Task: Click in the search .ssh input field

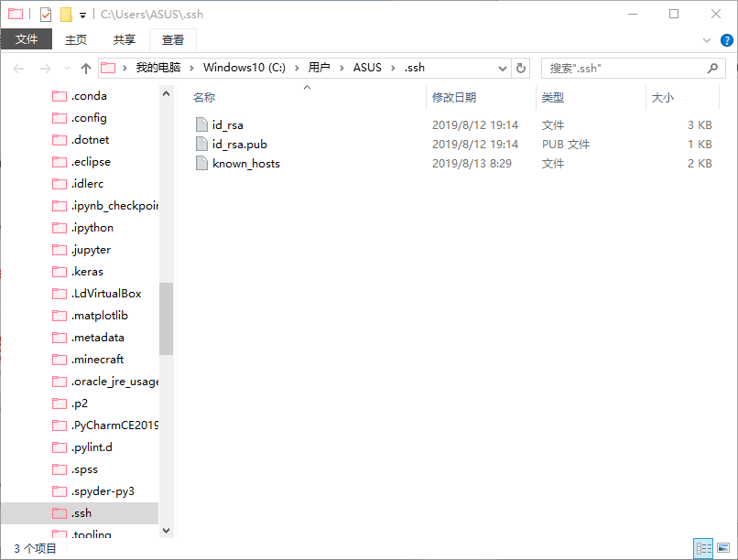Action: (623, 69)
